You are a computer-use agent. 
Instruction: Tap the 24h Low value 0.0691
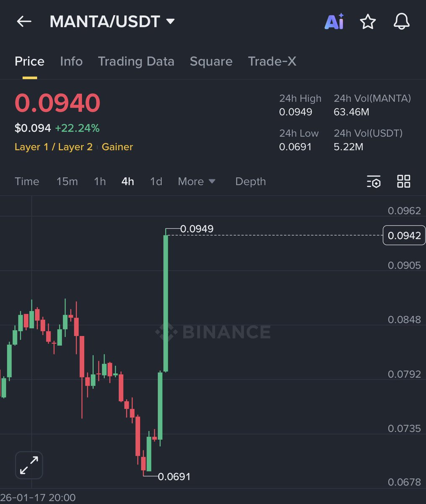pyautogui.click(x=295, y=147)
